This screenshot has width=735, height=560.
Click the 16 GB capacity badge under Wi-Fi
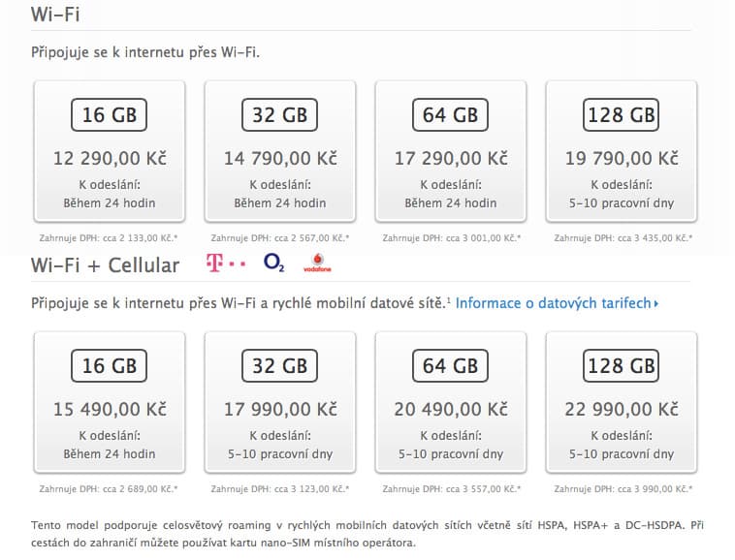[109, 115]
